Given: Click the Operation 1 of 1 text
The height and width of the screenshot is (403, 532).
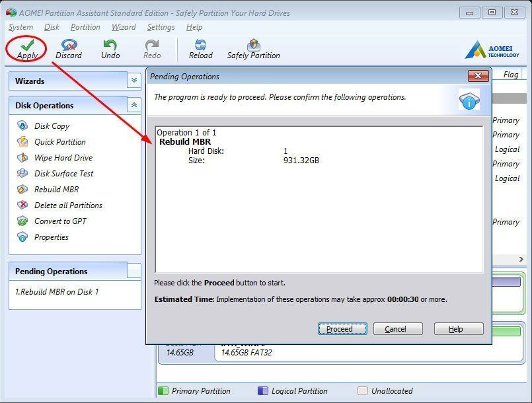Looking at the screenshot, I should pos(186,132).
